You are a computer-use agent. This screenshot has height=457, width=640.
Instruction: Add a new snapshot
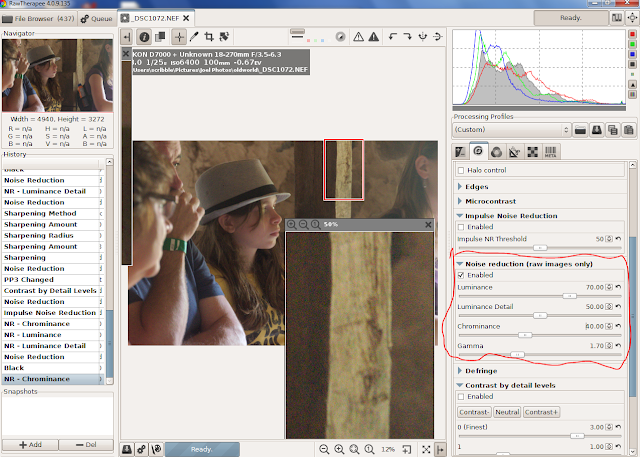tap(30, 445)
